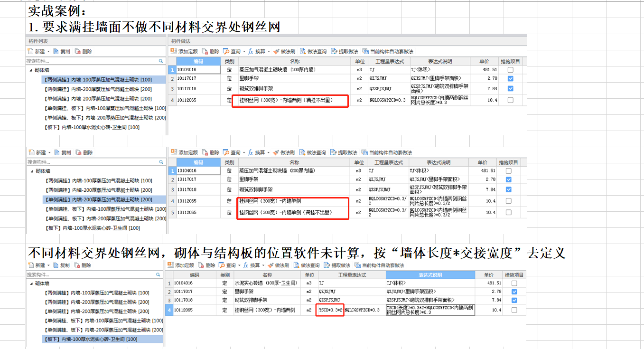Click 复制 icon in the middle component list
This screenshot has height=349, width=644.
57,152
